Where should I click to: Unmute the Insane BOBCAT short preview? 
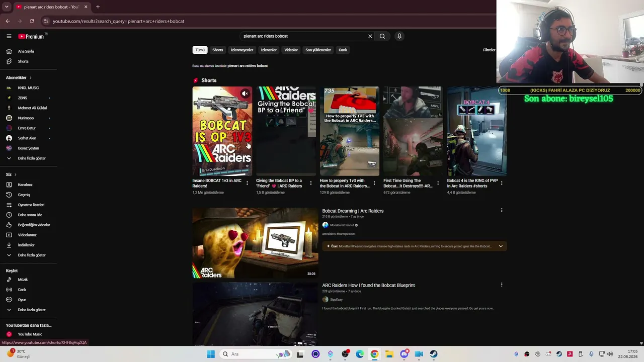coord(245,94)
